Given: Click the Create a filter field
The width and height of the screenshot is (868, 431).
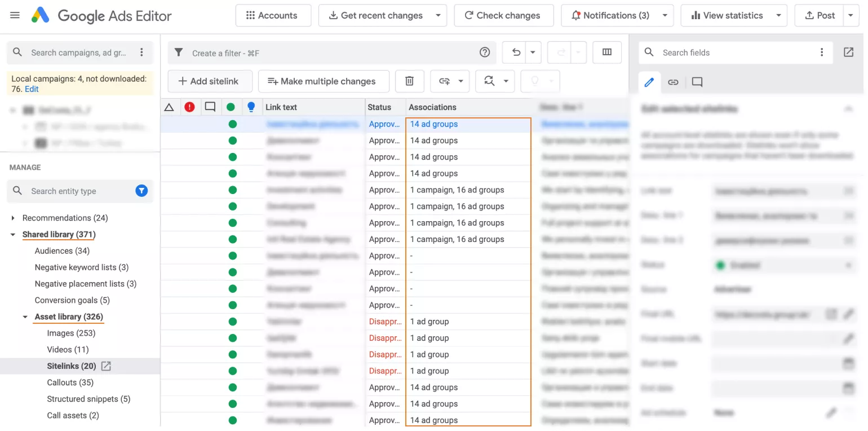Looking at the screenshot, I should (333, 53).
